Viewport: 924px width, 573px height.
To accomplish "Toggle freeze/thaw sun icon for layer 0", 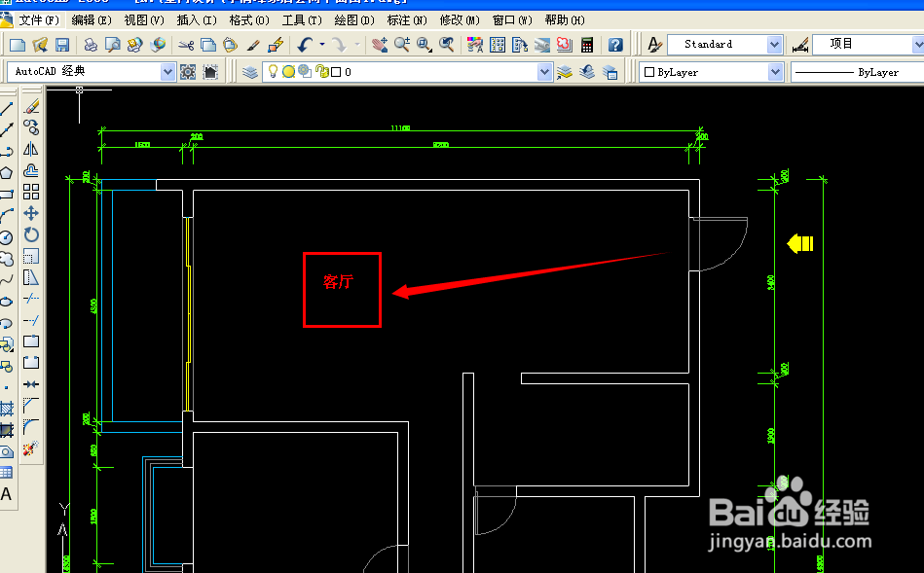I will (289, 72).
